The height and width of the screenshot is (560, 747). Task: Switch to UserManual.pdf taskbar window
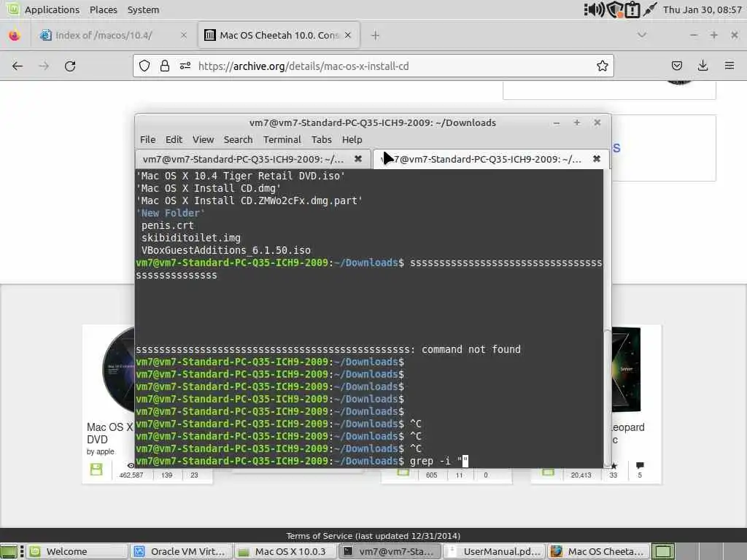point(494,551)
